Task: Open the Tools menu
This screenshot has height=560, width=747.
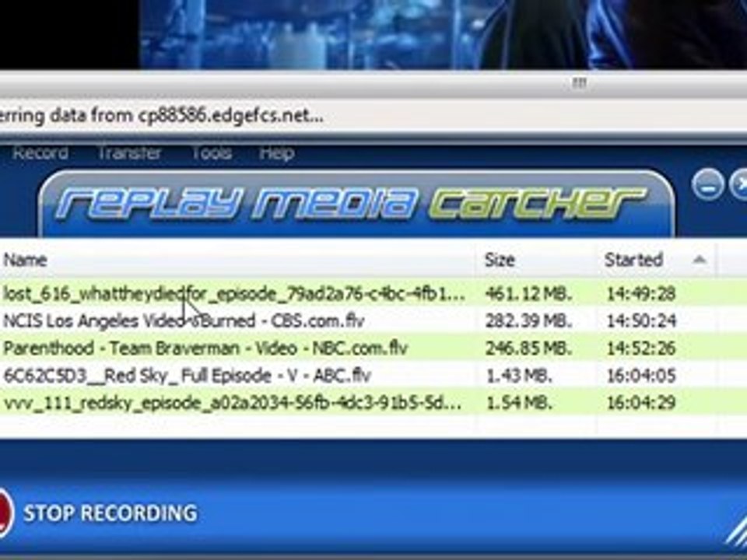Action: tap(212, 153)
